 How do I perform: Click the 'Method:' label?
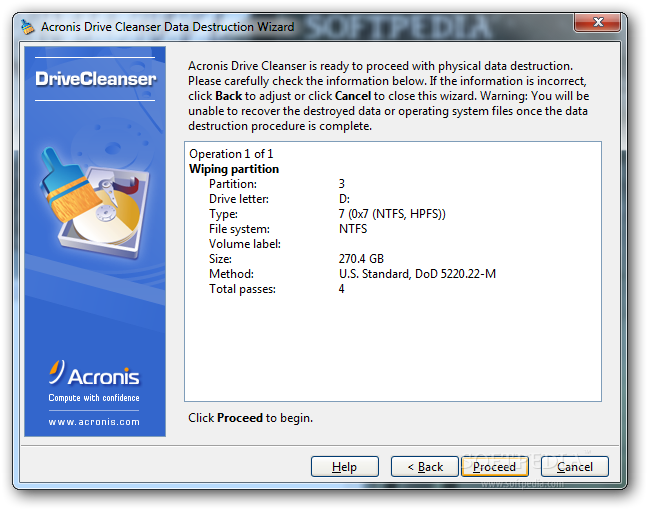pos(231,274)
